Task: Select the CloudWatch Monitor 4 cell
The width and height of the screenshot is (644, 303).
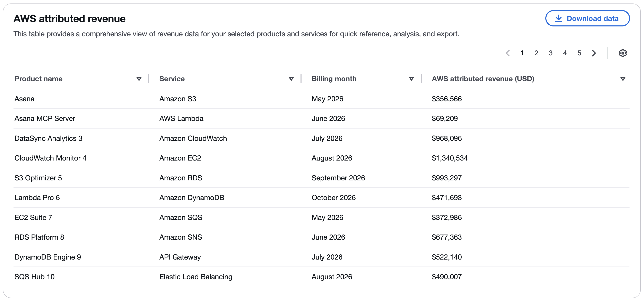Action: pos(51,158)
